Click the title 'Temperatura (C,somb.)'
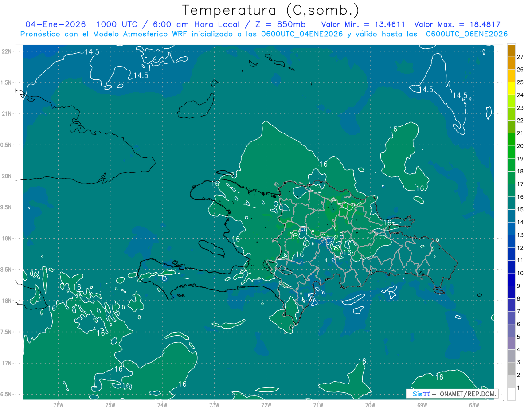The height and width of the screenshot is (411, 532). (271, 10)
